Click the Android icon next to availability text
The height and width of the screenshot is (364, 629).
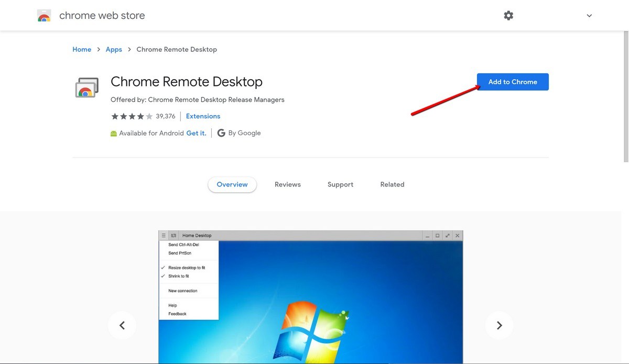coord(114,133)
